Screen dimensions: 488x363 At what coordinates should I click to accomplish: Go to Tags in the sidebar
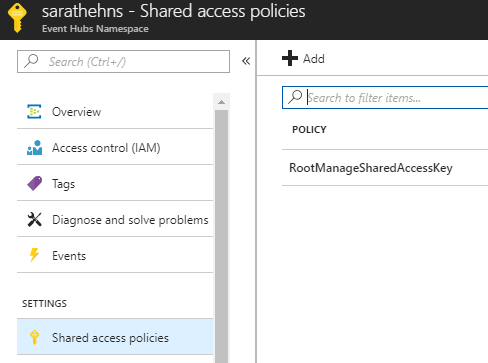115,184
